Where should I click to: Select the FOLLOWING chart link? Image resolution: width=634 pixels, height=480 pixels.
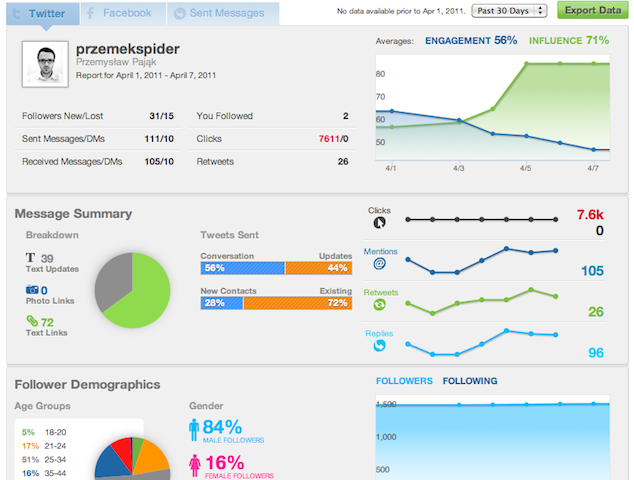point(470,381)
